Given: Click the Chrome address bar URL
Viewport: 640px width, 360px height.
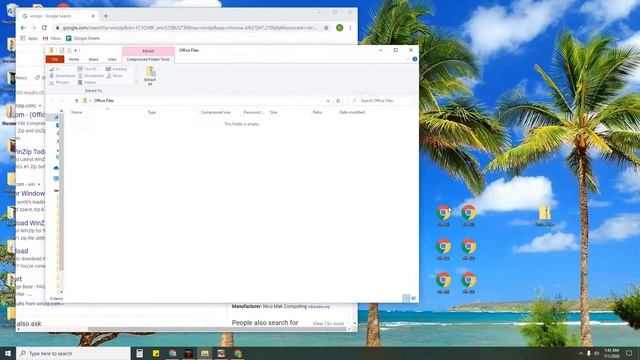Looking at the screenshot, I should (189, 28).
